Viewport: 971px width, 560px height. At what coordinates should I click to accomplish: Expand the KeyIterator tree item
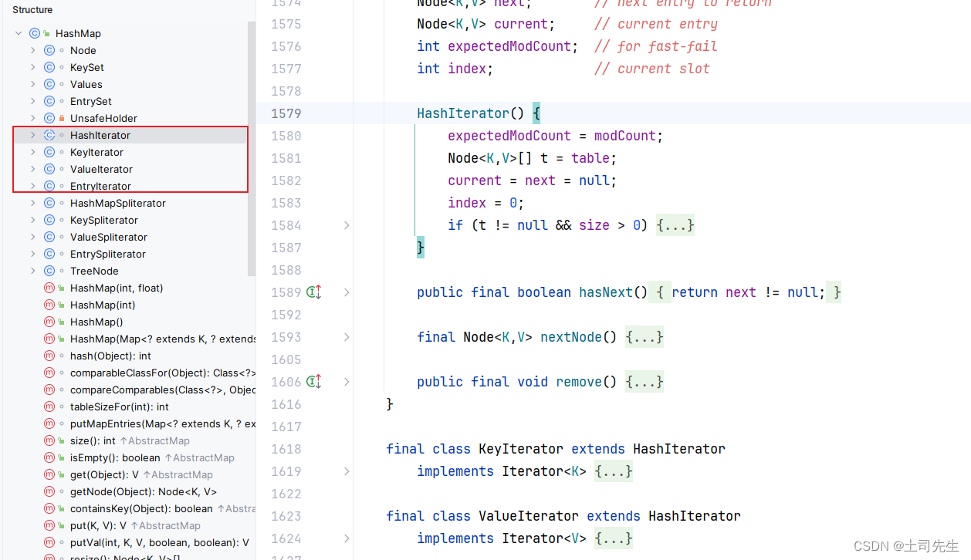tap(32, 152)
